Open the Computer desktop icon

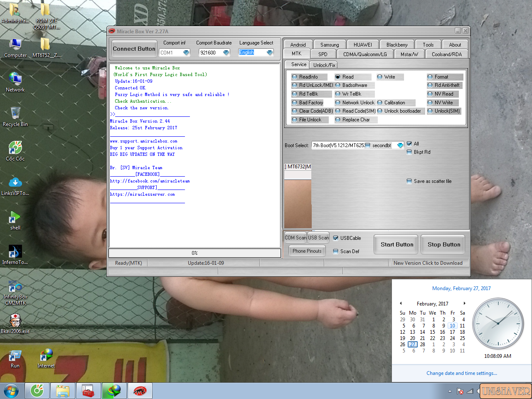(15, 47)
